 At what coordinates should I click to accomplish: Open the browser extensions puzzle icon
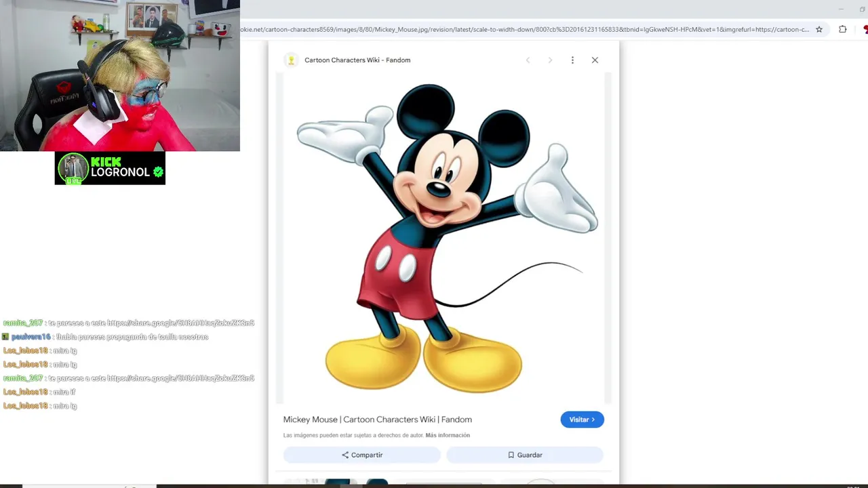click(842, 29)
